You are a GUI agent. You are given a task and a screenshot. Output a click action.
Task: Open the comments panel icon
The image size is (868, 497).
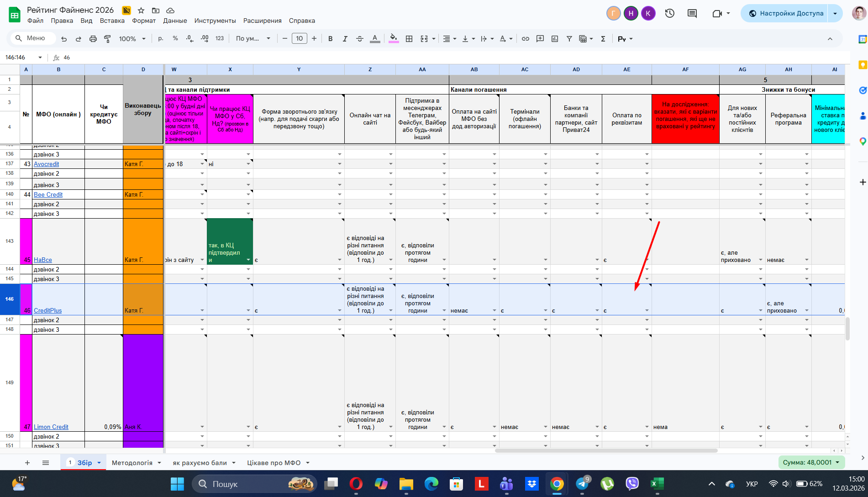[x=692, y=13]
